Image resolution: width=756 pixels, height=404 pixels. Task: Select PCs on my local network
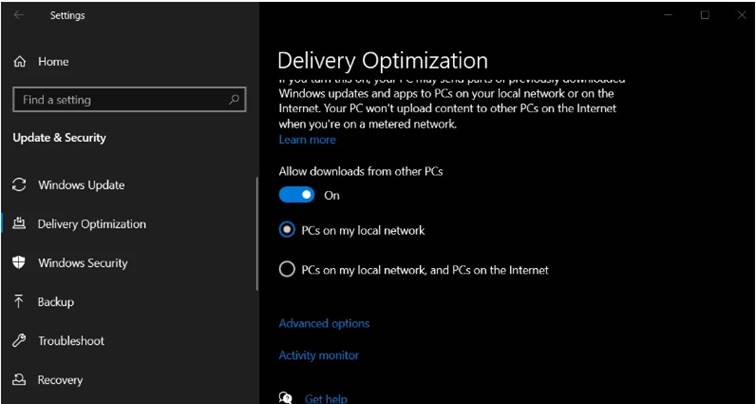tap(287, 230)
